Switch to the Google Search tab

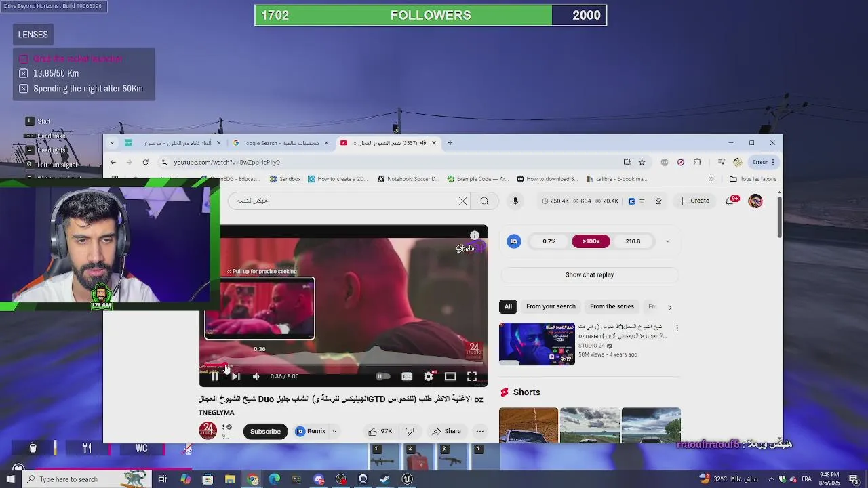tap(281, 143)
